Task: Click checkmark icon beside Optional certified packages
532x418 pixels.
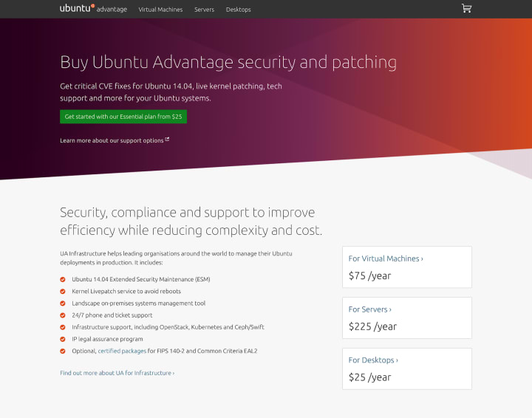Action: coord(63,351)
